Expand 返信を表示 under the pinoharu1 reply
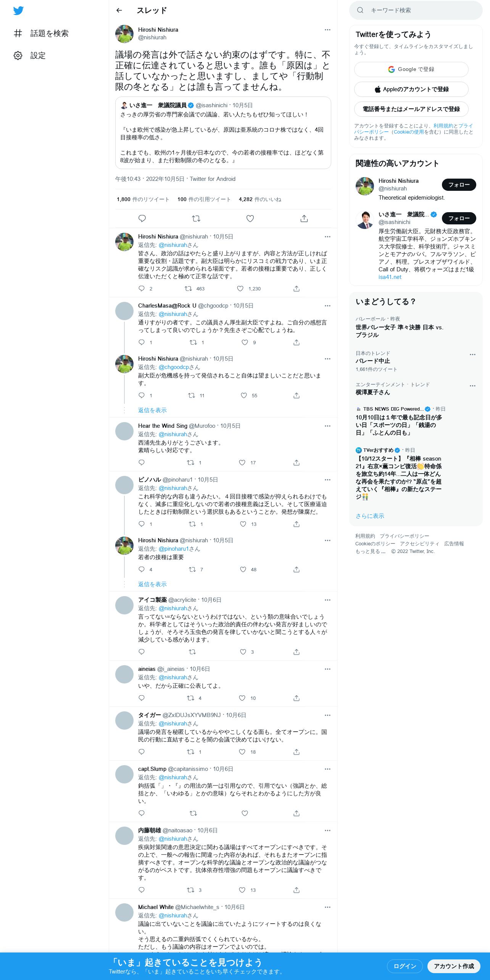490x980 pixels. point(152,584)
